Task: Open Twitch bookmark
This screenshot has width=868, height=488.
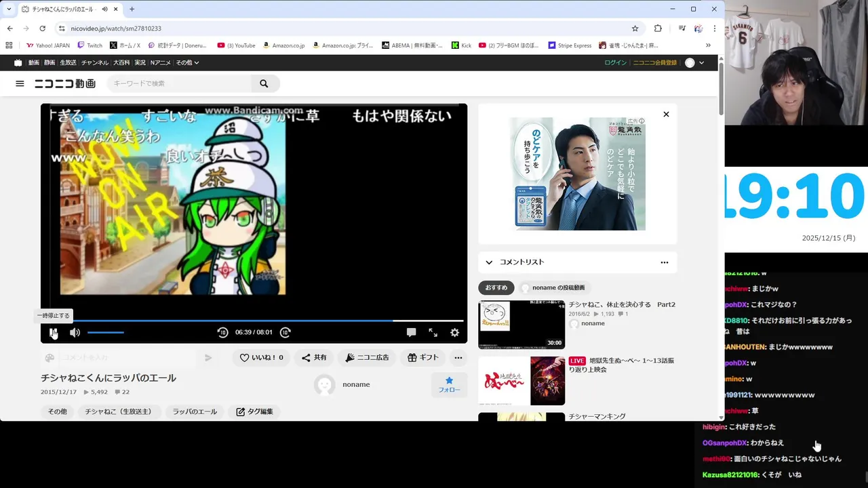Action: pos(90,45)
